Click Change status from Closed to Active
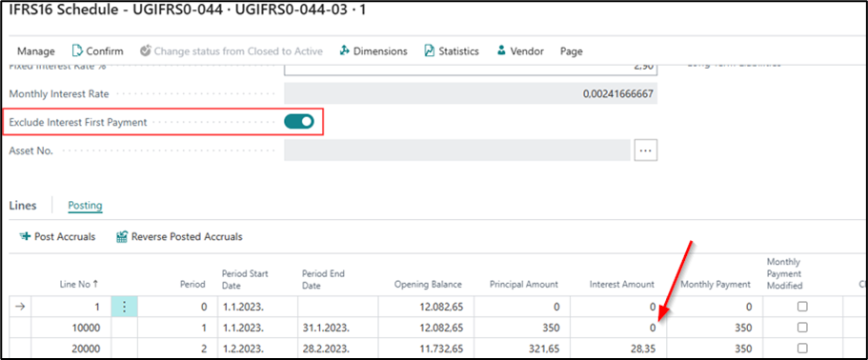The image size is (868, 360). tap(238, 51)
